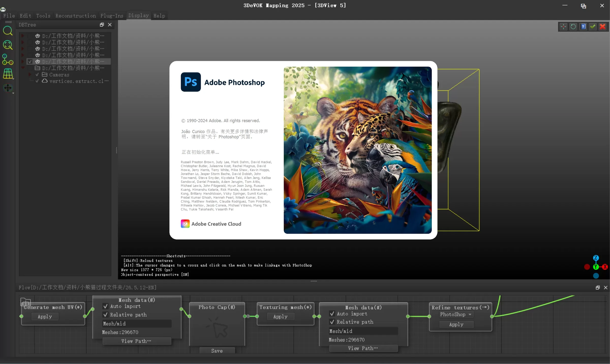Close the Flow panel
Screen dimensions: 610x364
point(606,288)
